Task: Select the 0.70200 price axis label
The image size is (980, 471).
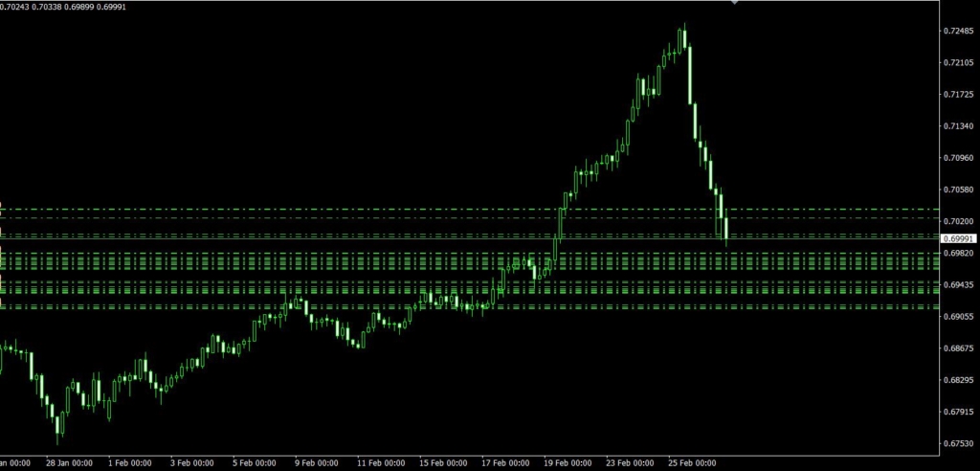Action: click(x=958, y=221)
